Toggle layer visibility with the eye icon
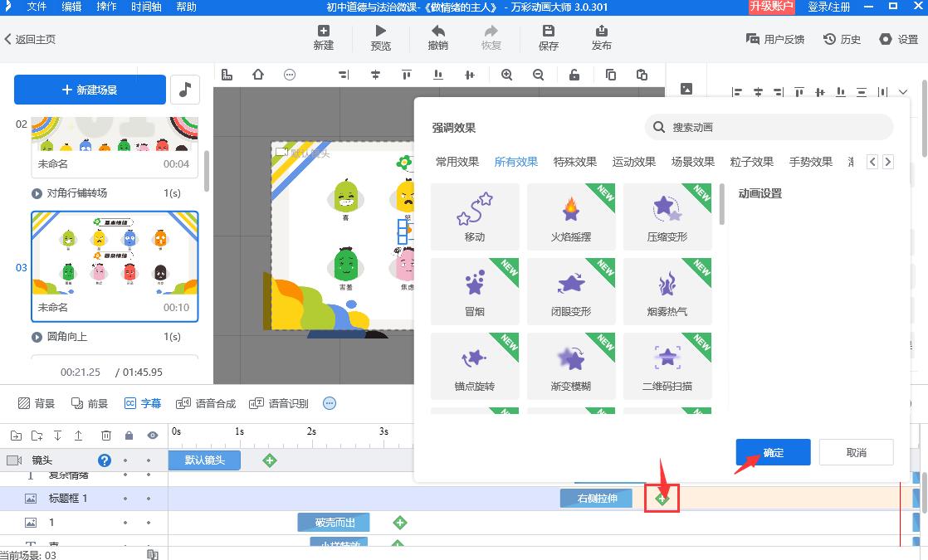 [153, 435]
